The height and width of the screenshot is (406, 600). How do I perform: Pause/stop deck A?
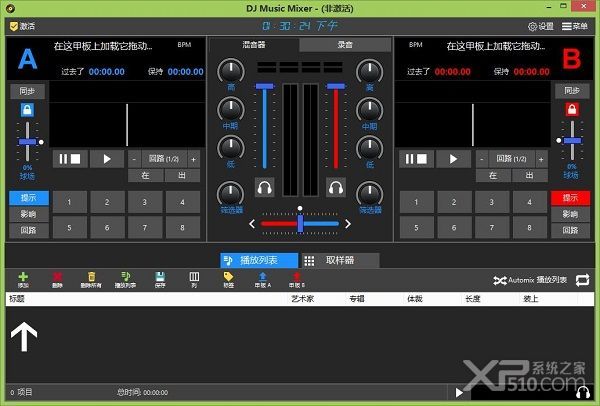[x=70, y=159]
